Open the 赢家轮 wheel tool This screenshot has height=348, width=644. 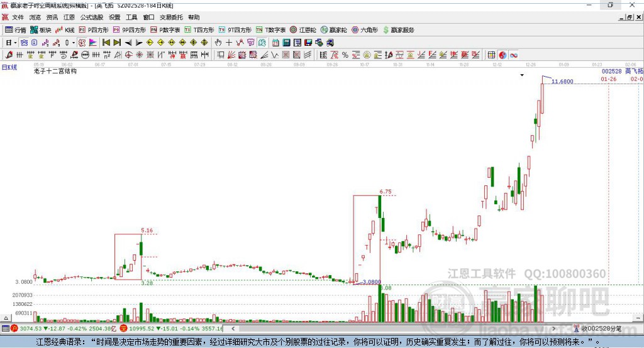coord(334,30)
